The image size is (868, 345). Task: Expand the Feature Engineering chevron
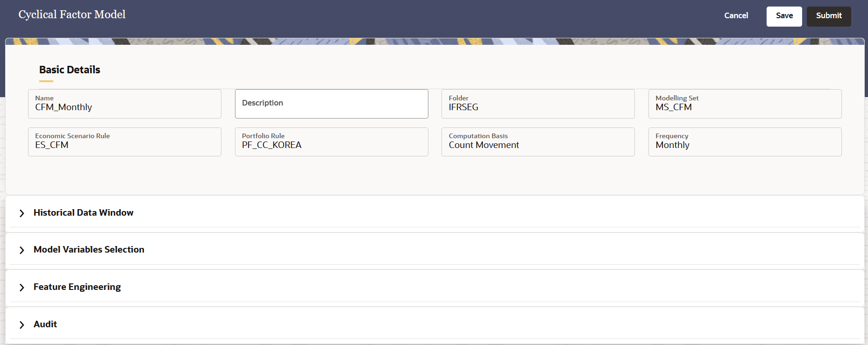tap(21, 288)
